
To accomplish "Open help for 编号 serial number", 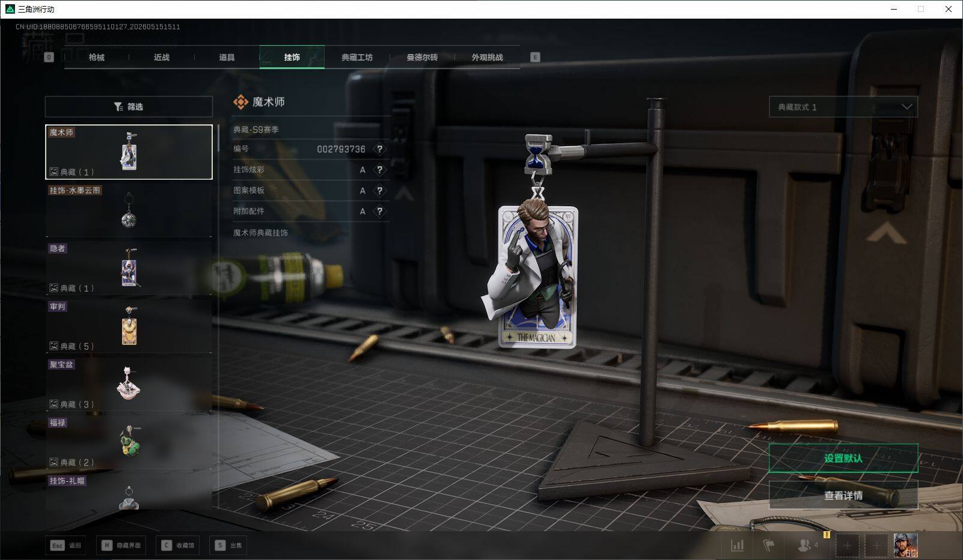I will click(379, 149).
